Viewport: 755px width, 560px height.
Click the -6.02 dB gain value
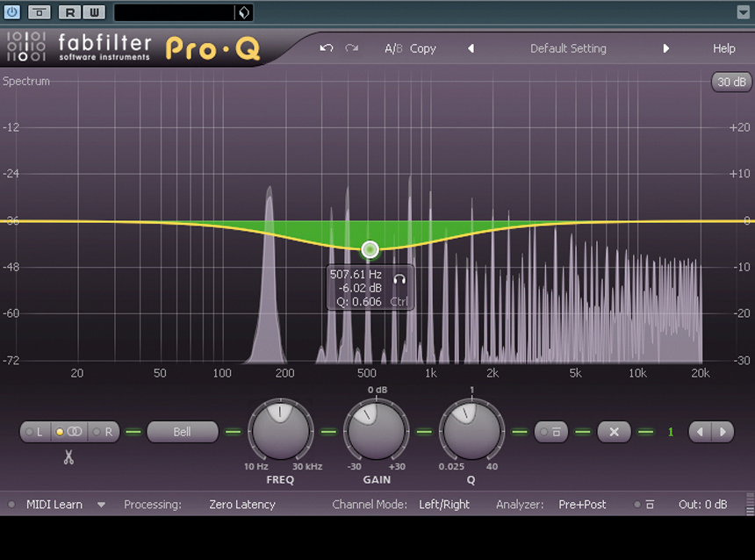(360, 288)
